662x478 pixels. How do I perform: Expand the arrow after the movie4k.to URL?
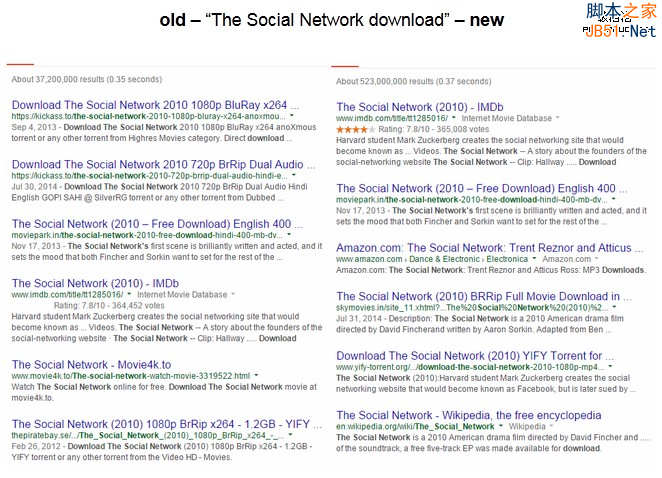[x=256, y=375]
